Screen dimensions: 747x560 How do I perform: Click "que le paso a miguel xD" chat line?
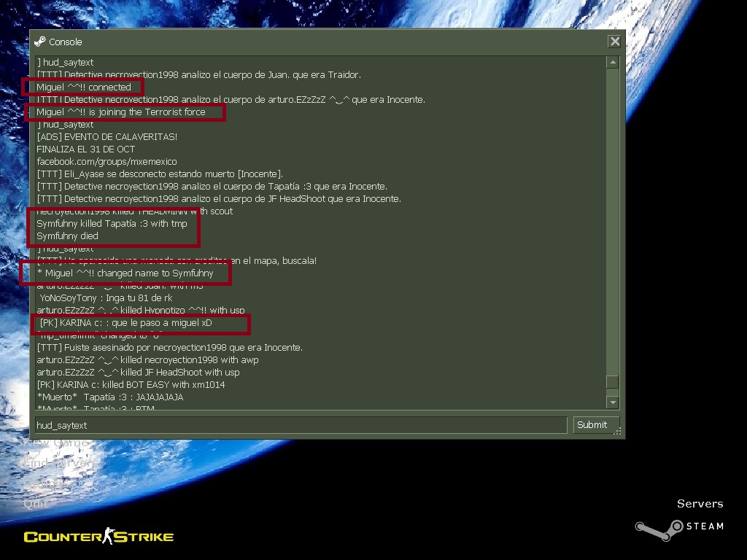click(126, 323)
